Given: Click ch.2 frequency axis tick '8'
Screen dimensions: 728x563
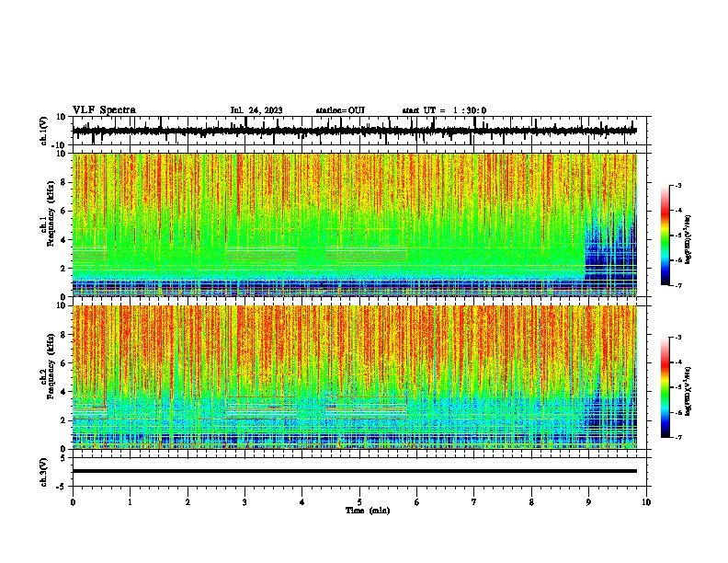Looking at the screenshot, I should click(x=63, y=335).
